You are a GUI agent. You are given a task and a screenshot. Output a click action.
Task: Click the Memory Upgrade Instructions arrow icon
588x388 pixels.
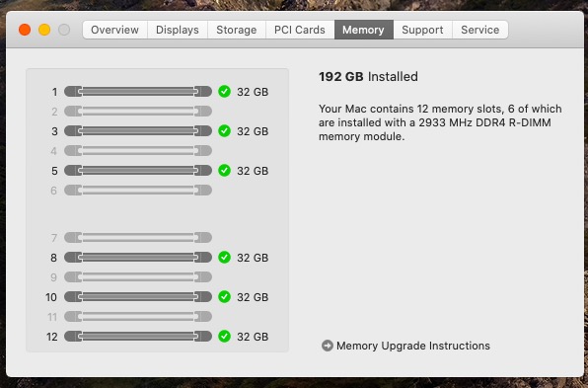(328, 346)
